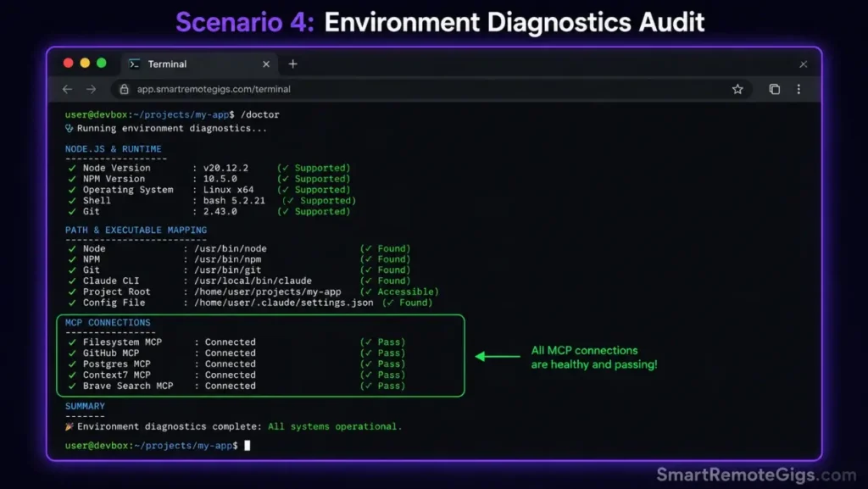Click the 'Filesystem MCP' row label
This screenshot has height=489, width=868.
[x=122, y=342]
